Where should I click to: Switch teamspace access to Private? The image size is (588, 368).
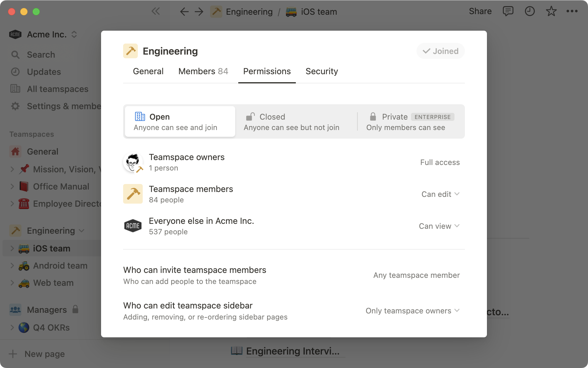(x=406, y=121)
